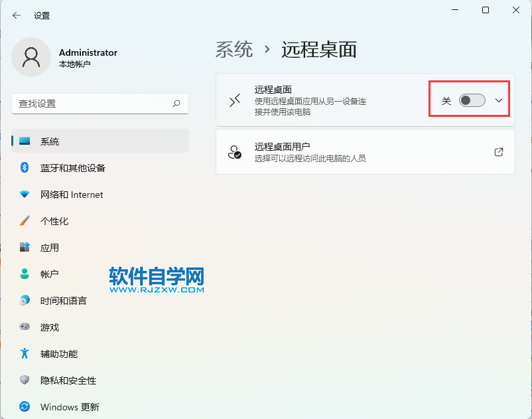The height and width of the screenshot is (419, 532).
Task: Open the 远程桌面用户 external link
Action: pos(498,152)
